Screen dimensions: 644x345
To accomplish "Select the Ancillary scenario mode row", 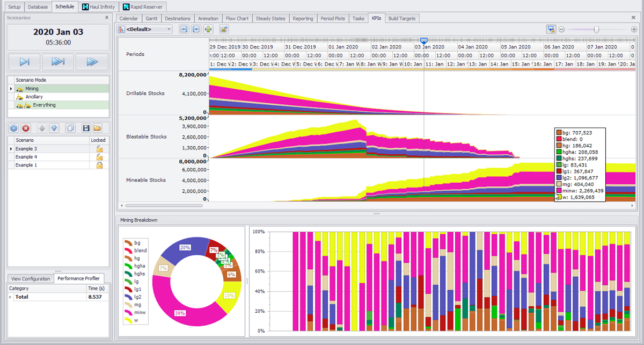I will tap(34, 97).
